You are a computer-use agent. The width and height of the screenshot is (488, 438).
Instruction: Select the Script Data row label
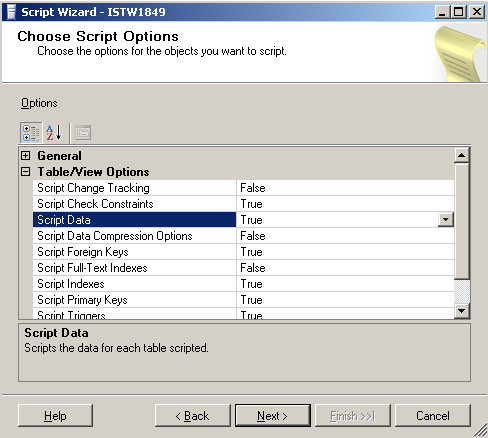click(134, 220)
